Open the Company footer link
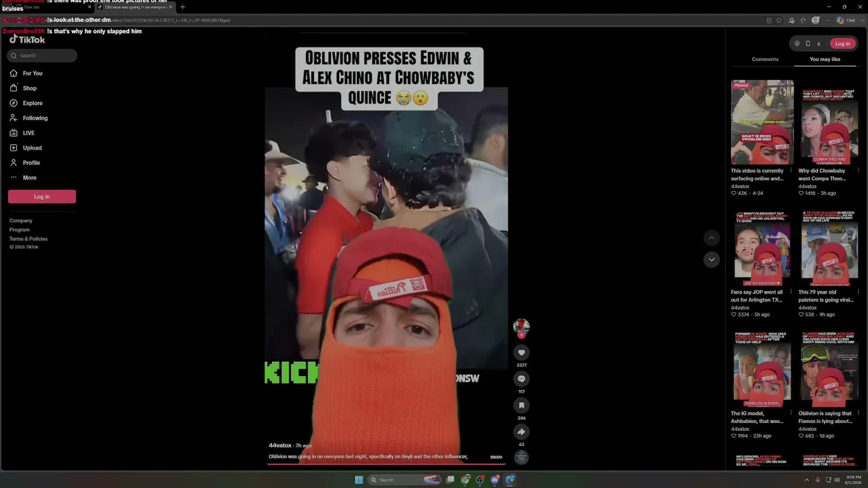Viewport: 868px width, 488px height. pyautogui.click(x=21, y=220)
